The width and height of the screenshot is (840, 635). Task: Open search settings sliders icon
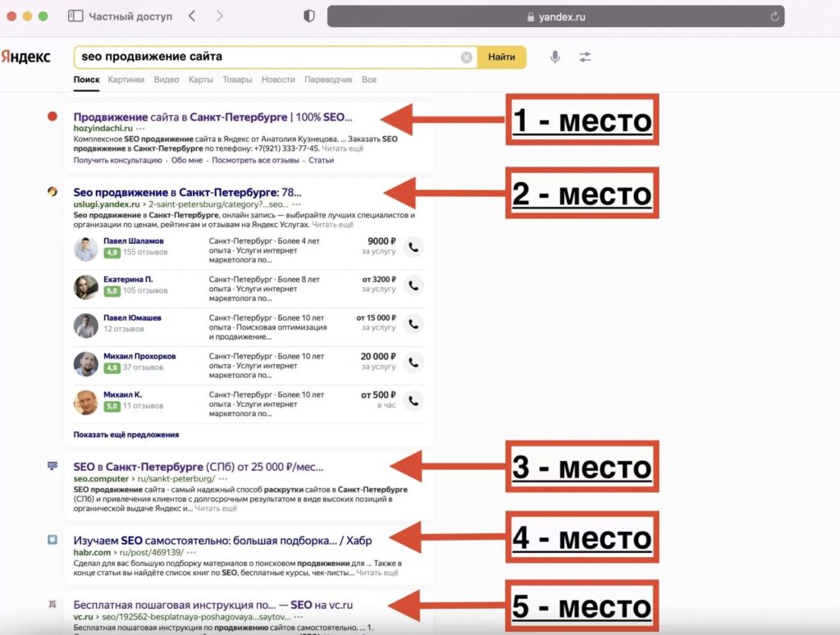585,57
